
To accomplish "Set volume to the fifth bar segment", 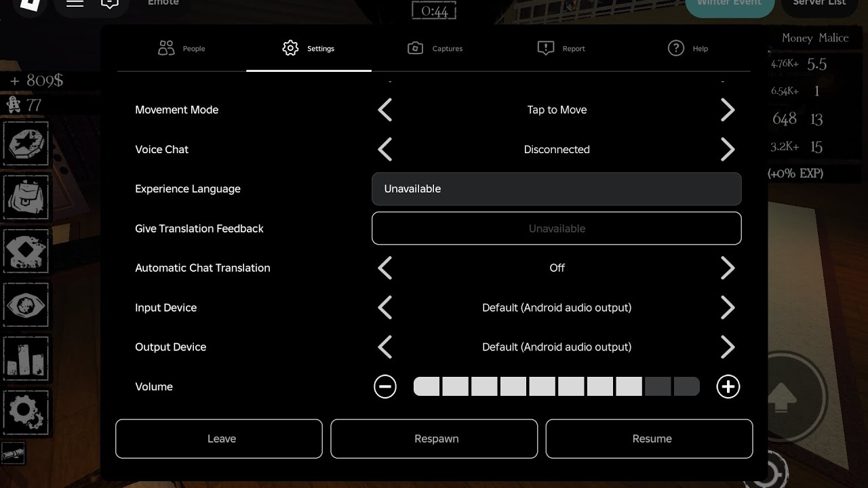I will click(542, 386).
